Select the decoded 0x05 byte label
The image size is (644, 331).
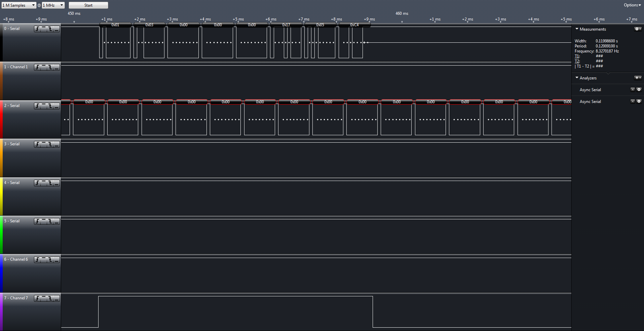coord(320,25)
